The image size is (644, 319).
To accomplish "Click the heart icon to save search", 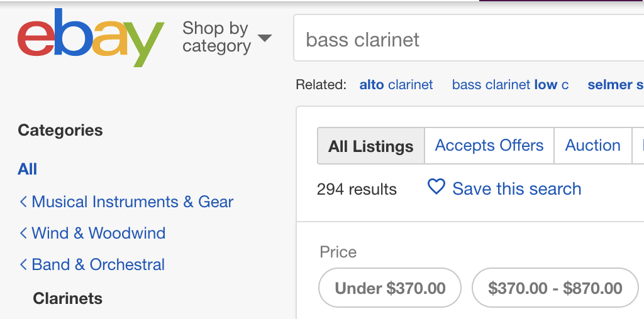I will click(436, 187).
